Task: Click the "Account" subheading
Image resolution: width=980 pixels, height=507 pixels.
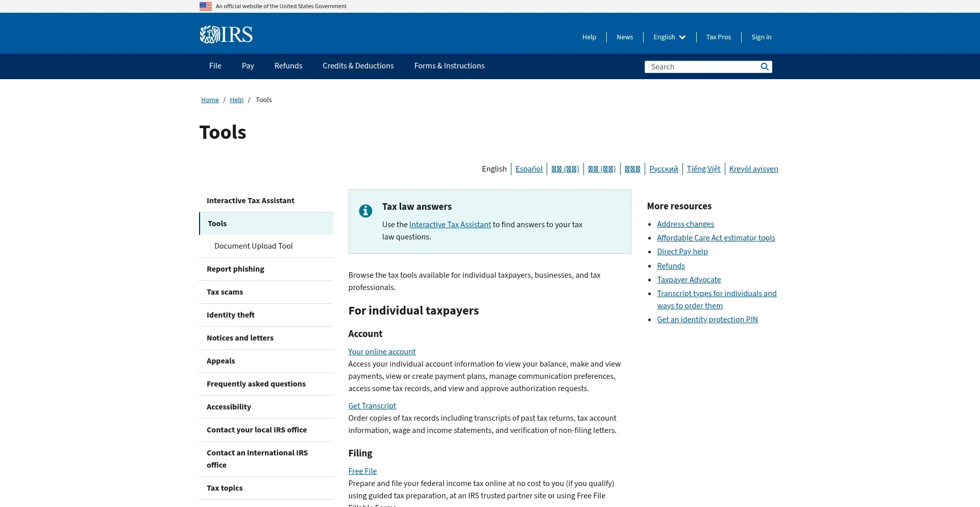Action: click(x=365, y=334)
